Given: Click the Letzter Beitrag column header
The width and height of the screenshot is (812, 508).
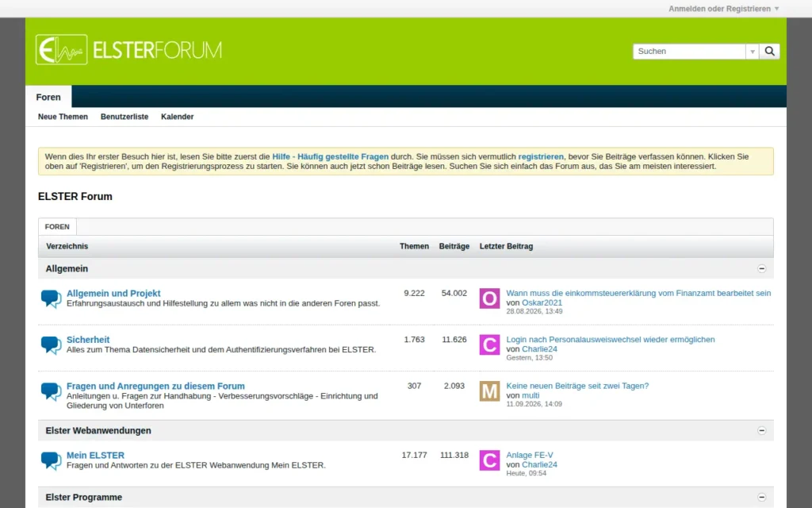Looking at the screenshot, I should 506,246.
